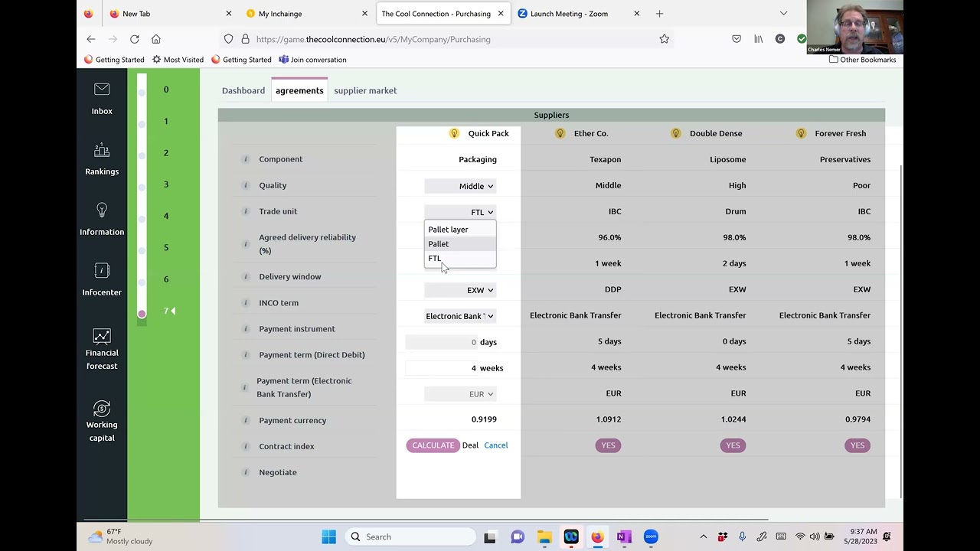The width and height of the screenshot is (980, 551).
Task: Select round 4 on the timeline
Action: [x=166, y=216]
